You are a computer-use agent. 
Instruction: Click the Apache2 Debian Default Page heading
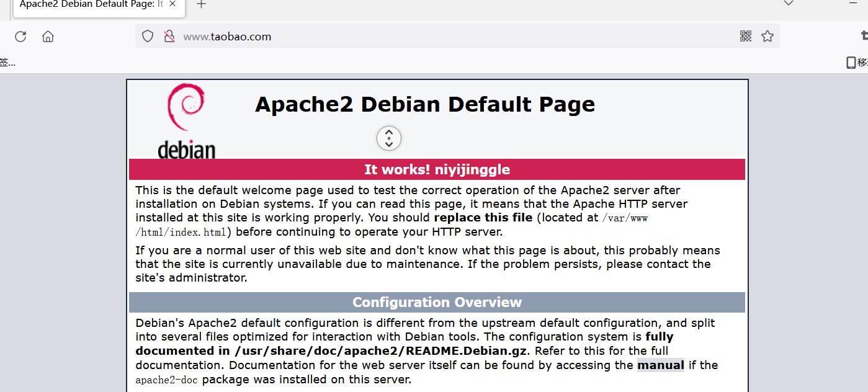pos(425,104)
